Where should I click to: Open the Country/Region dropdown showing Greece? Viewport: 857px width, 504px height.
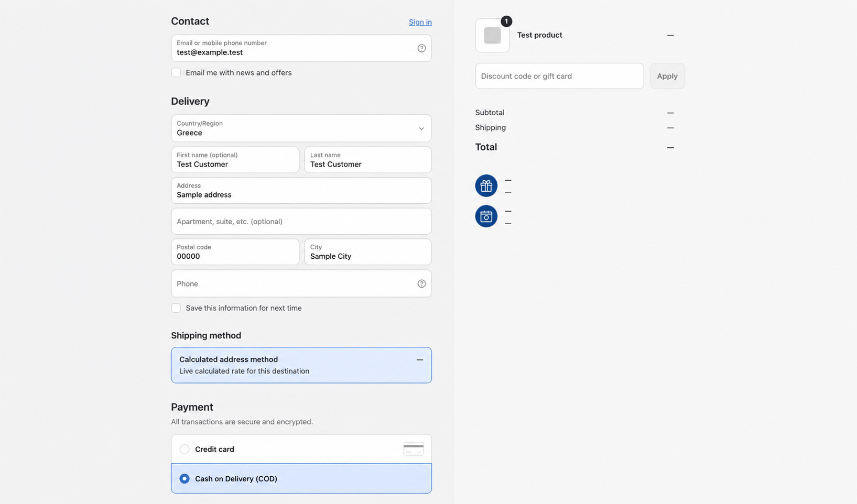point(301,128)
